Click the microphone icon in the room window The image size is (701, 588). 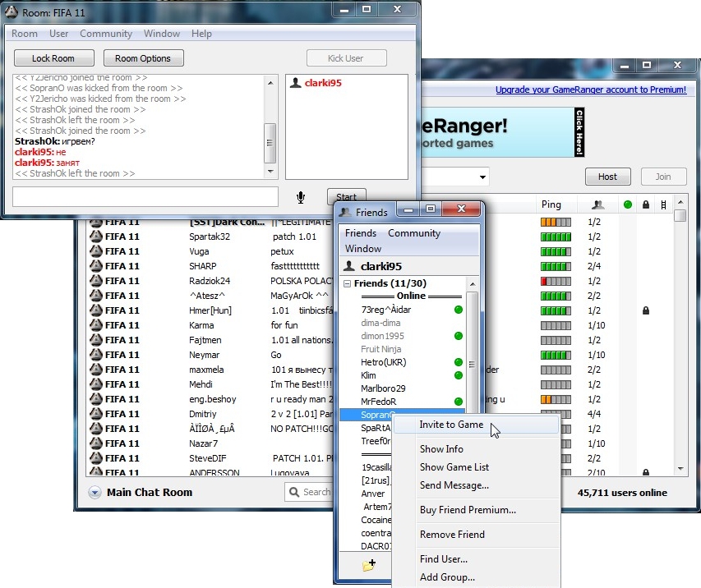click(301, 197)
